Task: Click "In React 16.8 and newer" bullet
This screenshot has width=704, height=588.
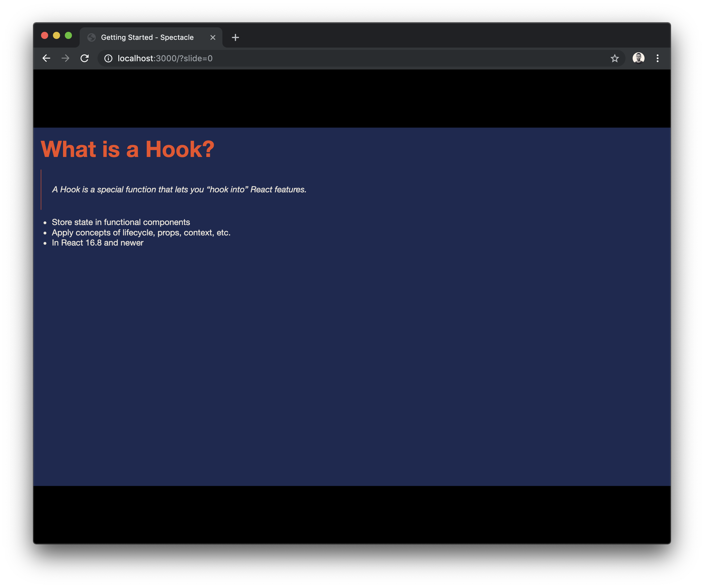Action: (98, 243)
